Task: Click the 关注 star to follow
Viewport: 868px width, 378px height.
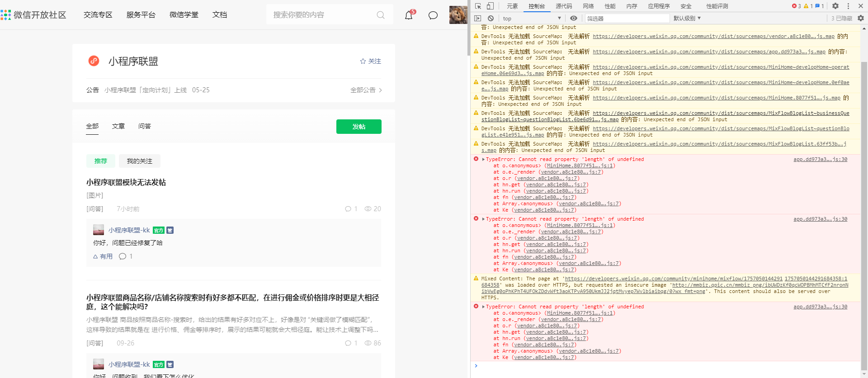Action: point(370,61)
